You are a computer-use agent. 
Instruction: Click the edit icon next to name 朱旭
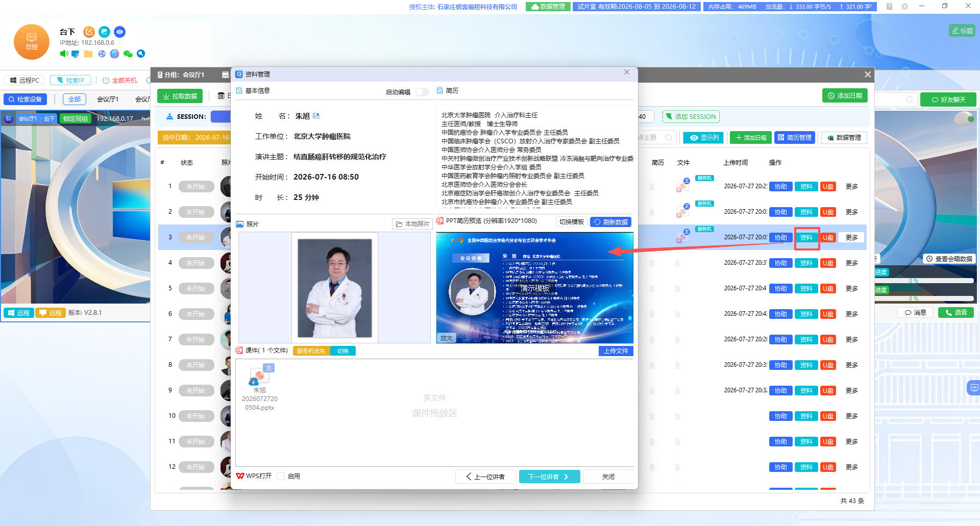[x=316, y=116]
